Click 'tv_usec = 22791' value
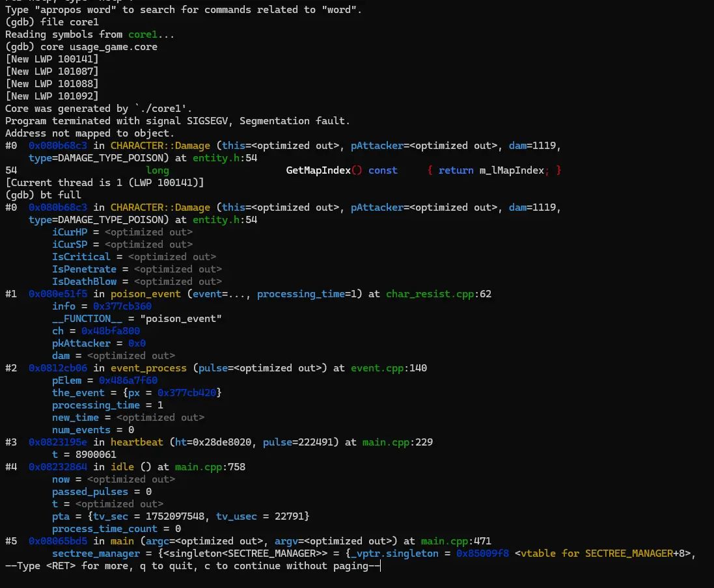The width and height of the screenshot is (714, 588). [x=260, y=516]
